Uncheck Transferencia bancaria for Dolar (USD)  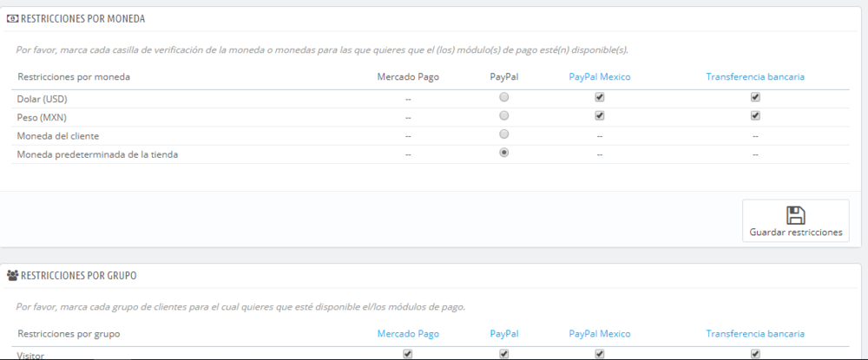click(x=755, y=97)
